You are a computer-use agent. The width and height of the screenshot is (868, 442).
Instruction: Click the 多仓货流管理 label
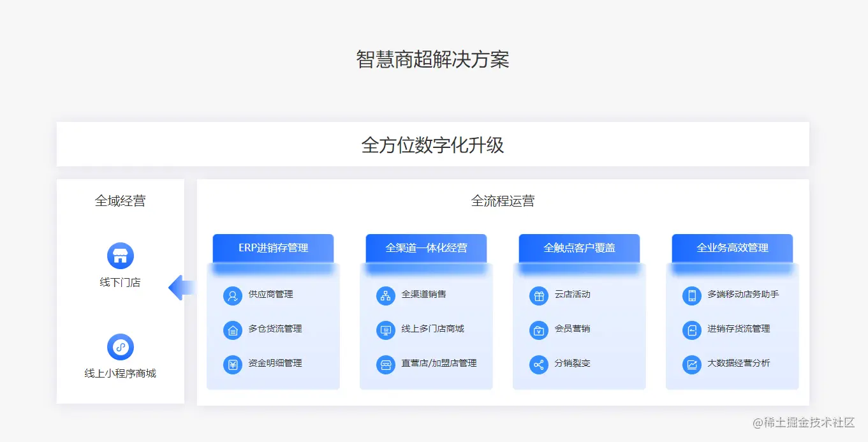pos(276,329)
